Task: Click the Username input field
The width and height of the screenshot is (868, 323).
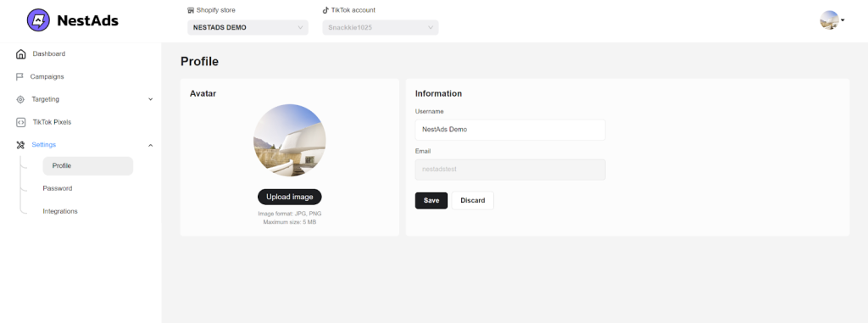Action: point(509,130)
